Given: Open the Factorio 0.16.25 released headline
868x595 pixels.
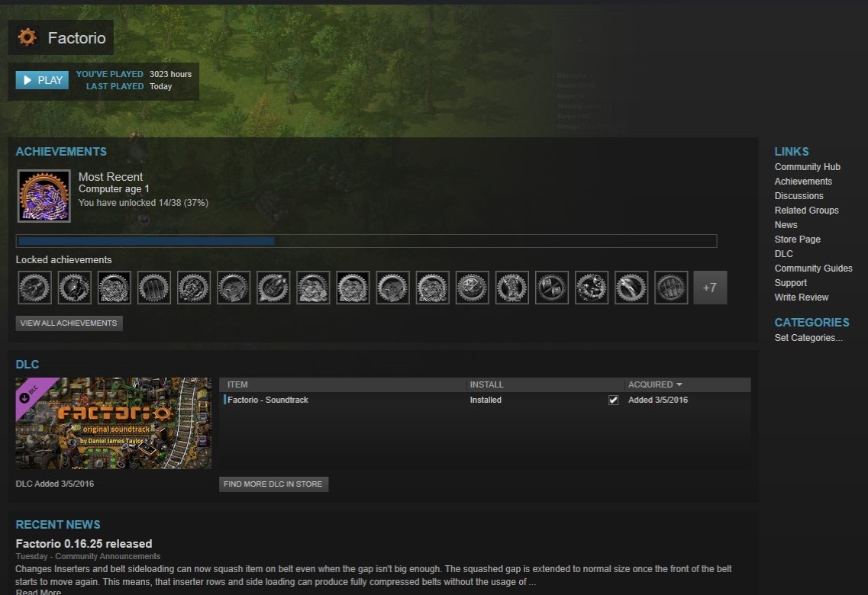Looking at the screenshot, I should pos(83,544).
